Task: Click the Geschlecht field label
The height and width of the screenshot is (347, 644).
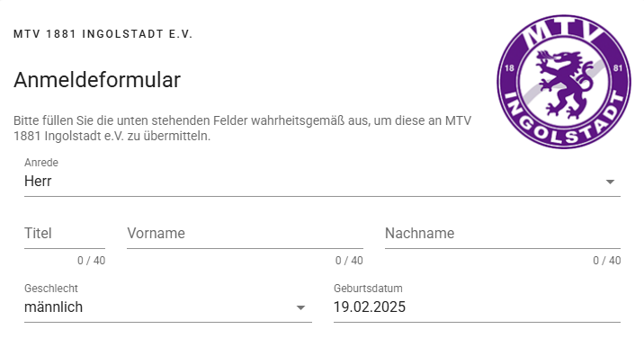Action: (51, 289)
